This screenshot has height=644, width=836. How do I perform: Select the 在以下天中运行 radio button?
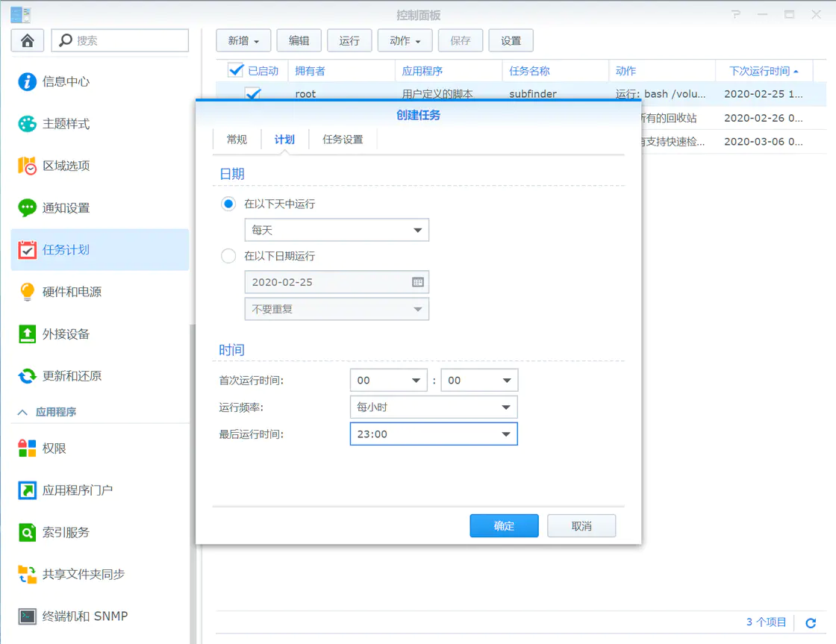228,204
